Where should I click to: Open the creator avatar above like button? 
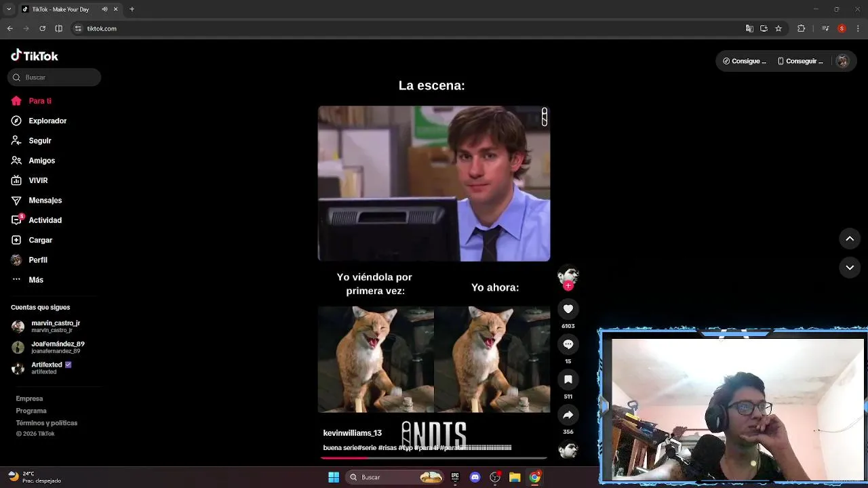tap(568, 274)
